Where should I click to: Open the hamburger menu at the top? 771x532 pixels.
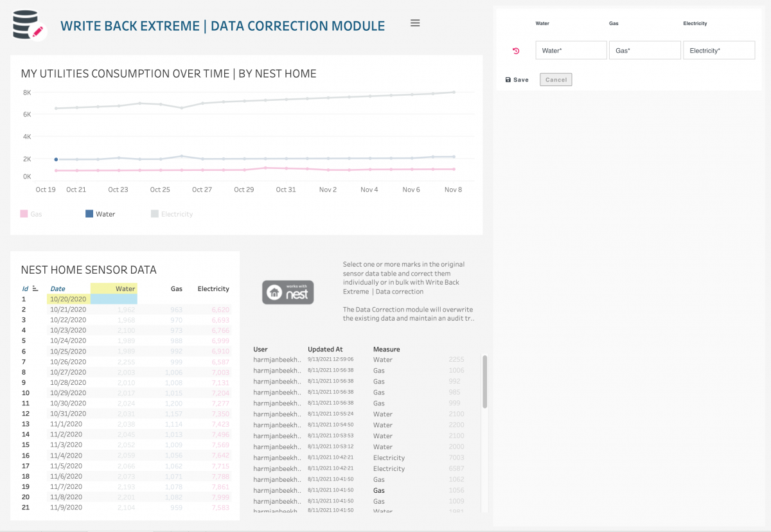click(x=414, y=22)
